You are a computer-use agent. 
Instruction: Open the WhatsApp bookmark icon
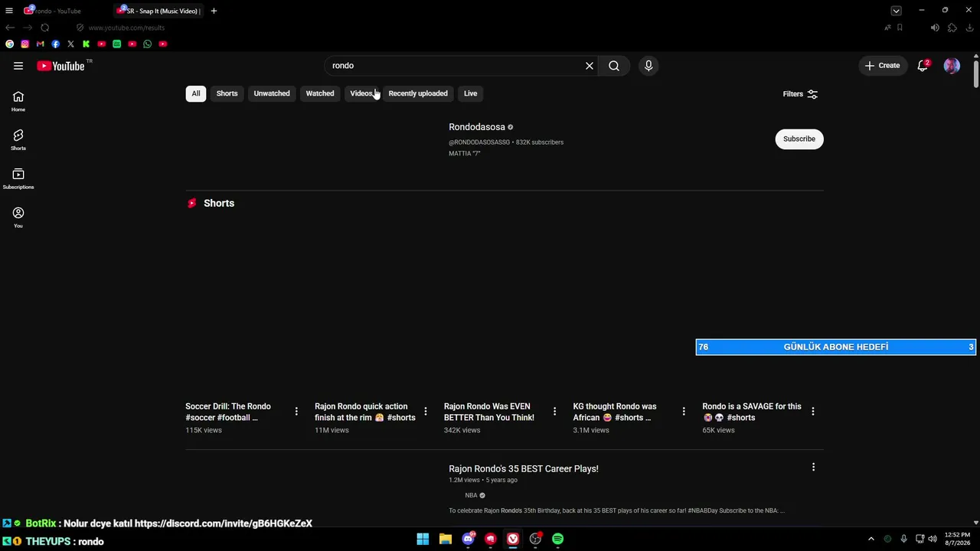click(x=148, y=44)
